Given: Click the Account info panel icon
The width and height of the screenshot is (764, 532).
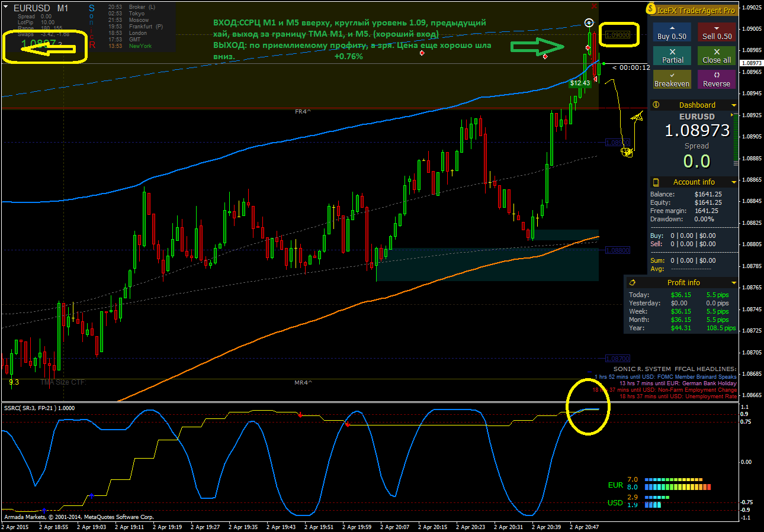Looking at the screenshot, I should [x=656, y=182].
